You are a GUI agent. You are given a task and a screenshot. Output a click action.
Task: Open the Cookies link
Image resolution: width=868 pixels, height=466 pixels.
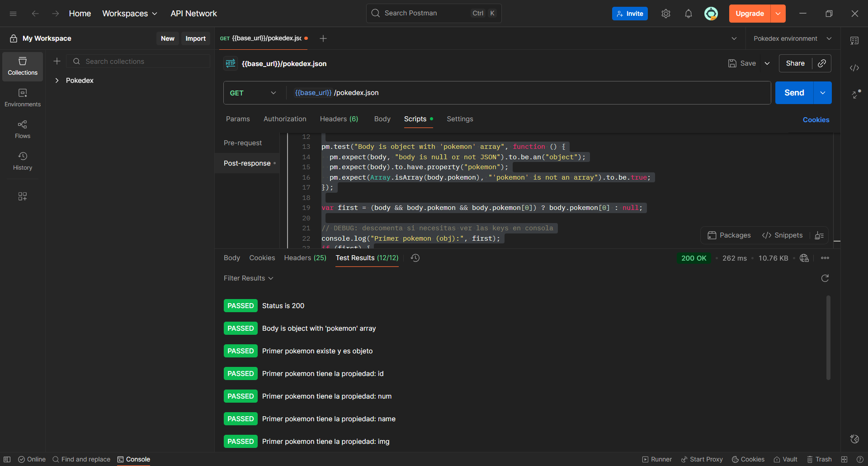(x=816, y=120)
